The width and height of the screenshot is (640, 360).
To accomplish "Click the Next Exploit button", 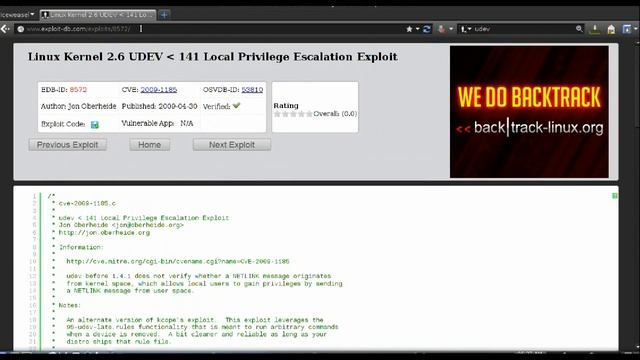I will [x=232, y=145].
